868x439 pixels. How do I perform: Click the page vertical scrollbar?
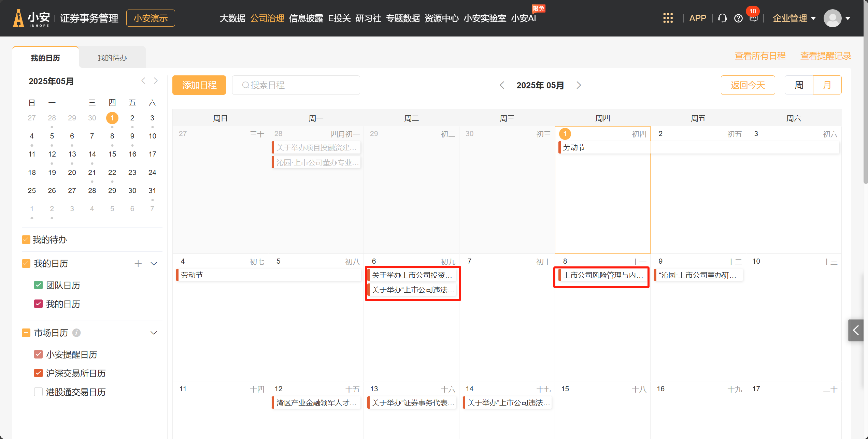click(x=866, y=92)
